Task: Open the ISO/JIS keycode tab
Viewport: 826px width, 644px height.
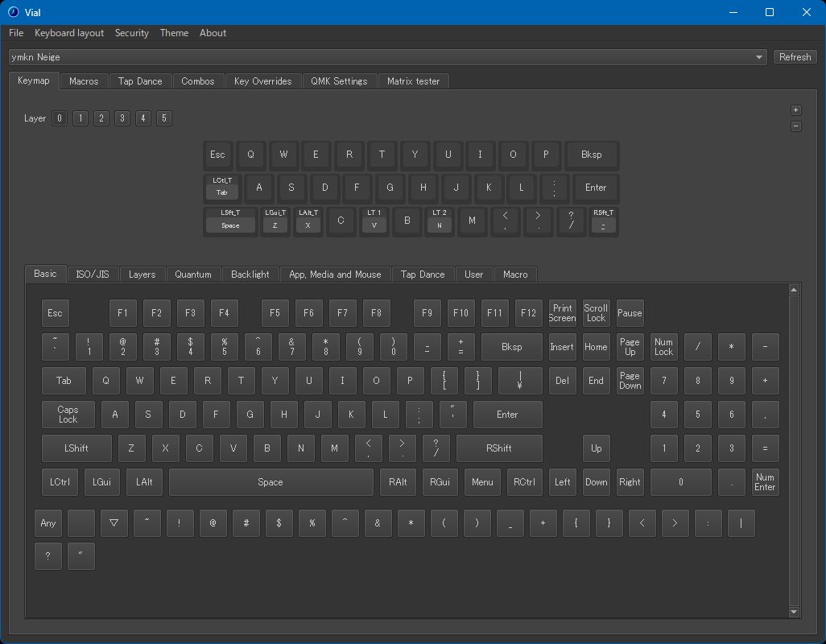Action: (93, 275)
